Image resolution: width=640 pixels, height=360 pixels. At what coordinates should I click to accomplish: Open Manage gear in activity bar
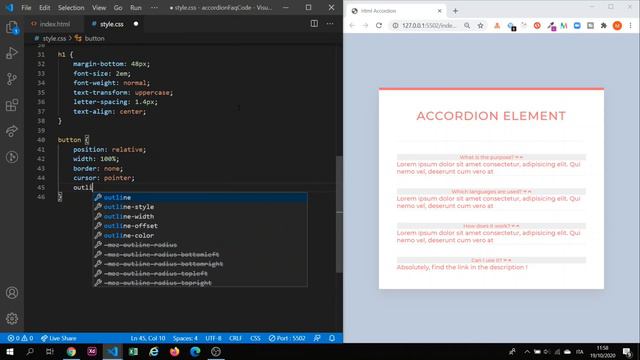(x=12, y=318)
